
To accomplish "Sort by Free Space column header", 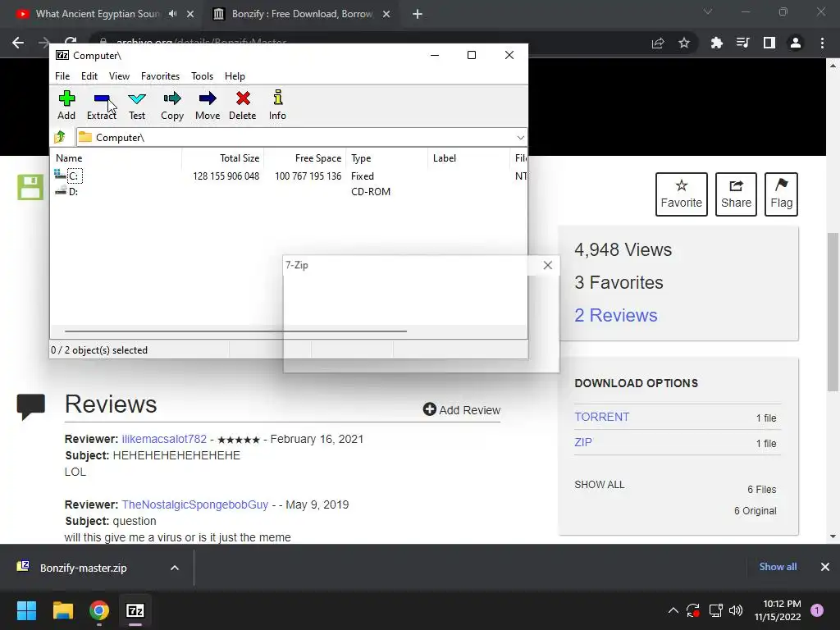I will [305, 158].
